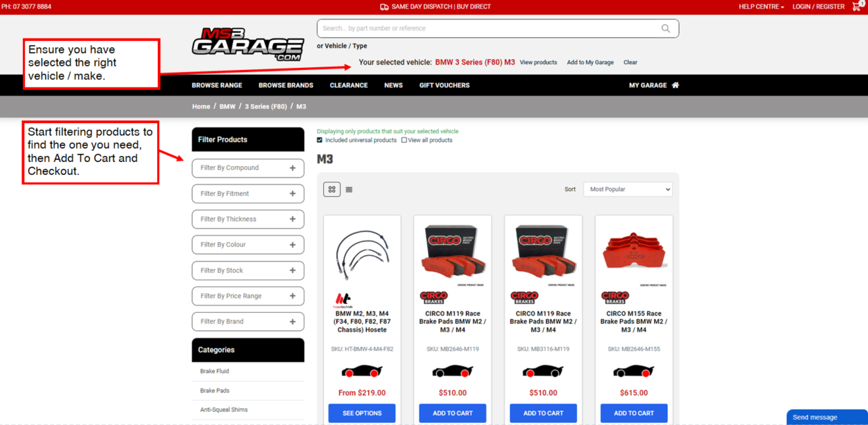
Task: Open Browse Range menu
Action: [217, 85]
